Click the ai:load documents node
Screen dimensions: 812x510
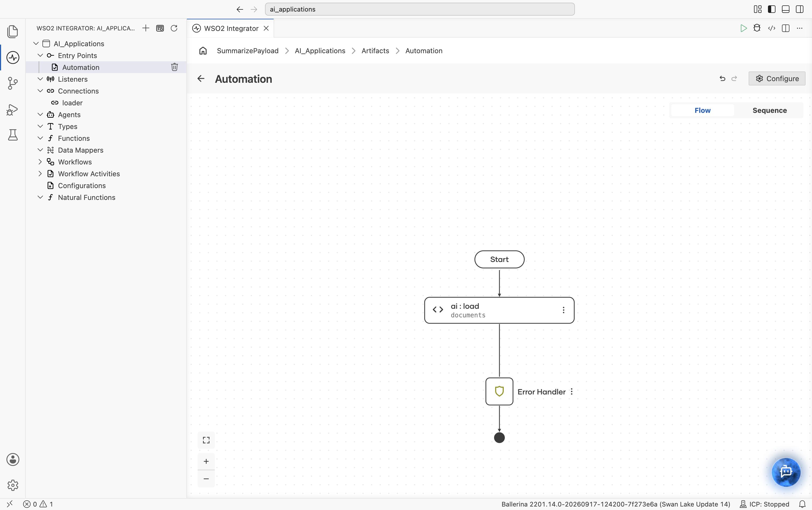pos(499,310)
